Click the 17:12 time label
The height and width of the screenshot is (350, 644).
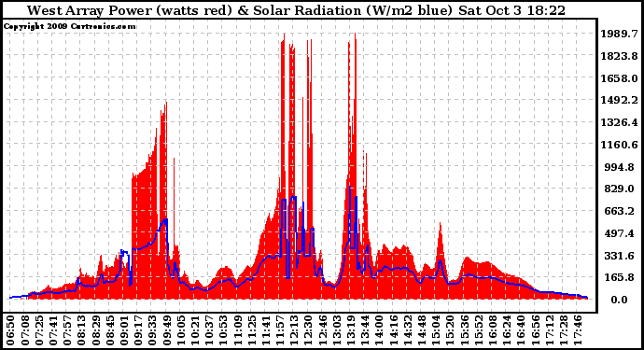pyautogui.click(x=549, y=330)
